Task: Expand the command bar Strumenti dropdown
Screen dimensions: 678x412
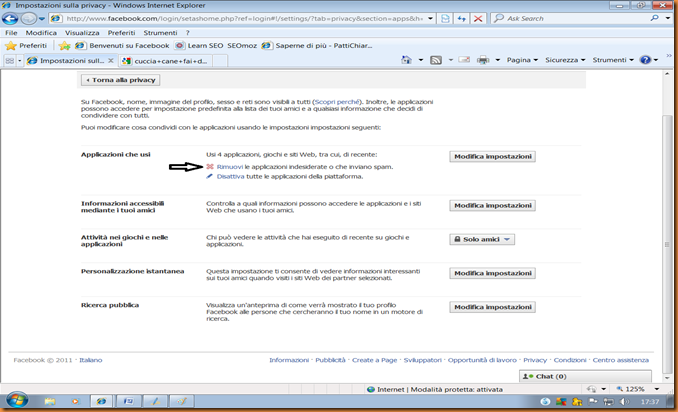Action: [613, 60]
